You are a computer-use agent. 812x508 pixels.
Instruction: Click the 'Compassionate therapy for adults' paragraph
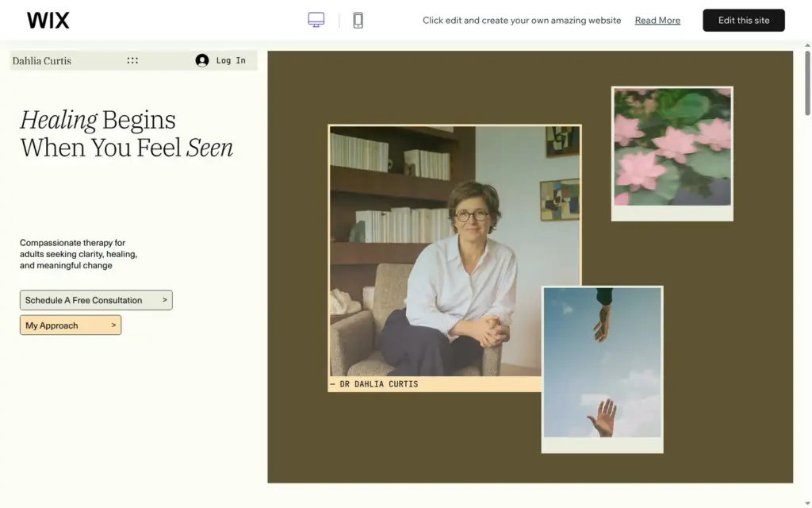[x=79, y=254]
